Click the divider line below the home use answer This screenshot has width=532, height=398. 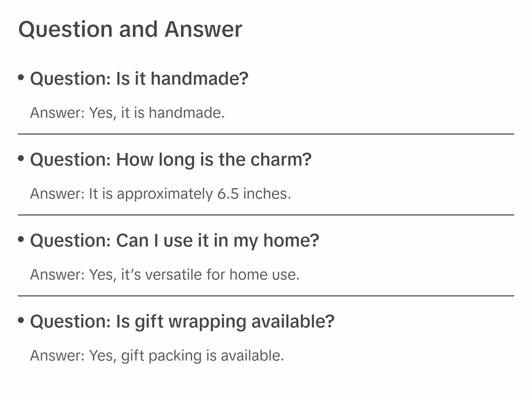click(x=266, y=296)
